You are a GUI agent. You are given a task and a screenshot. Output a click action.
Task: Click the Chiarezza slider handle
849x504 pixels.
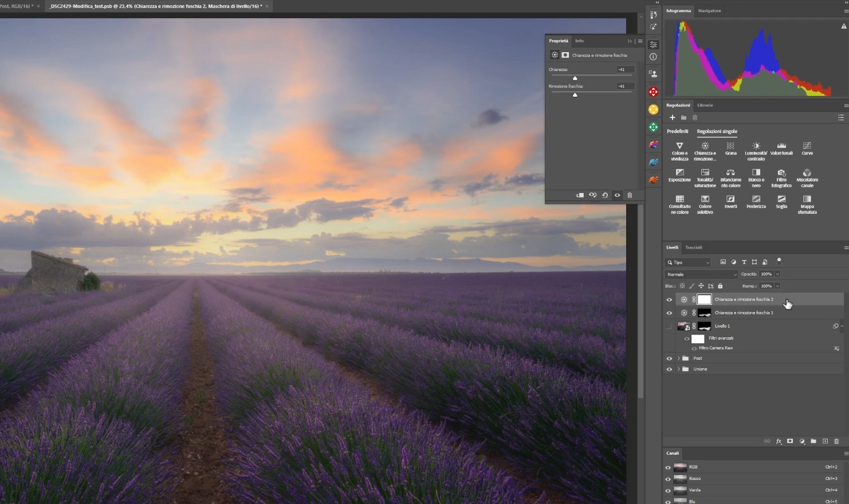pos(575,78)
